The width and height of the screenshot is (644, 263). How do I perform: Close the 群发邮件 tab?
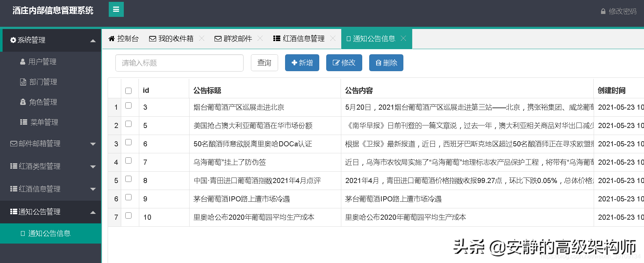coord(260,38)
